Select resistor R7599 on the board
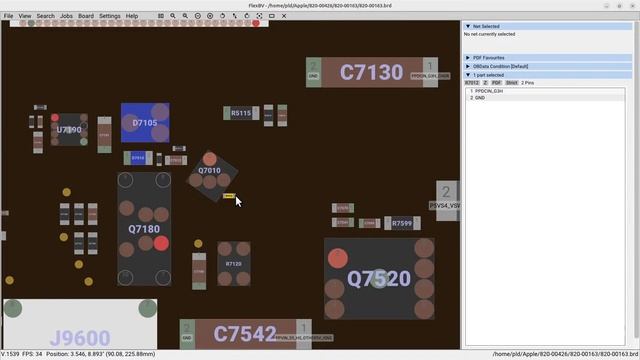Image resolution: width=640 pixels, height=360 pixels. point(402,223)
